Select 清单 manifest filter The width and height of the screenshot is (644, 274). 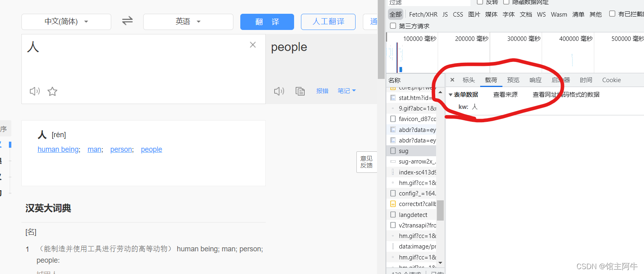[578, 14]
